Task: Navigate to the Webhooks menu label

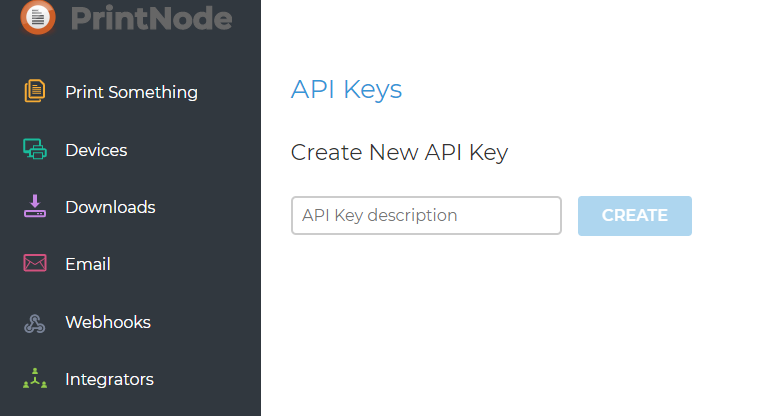Action: click(x=108, y=323)
